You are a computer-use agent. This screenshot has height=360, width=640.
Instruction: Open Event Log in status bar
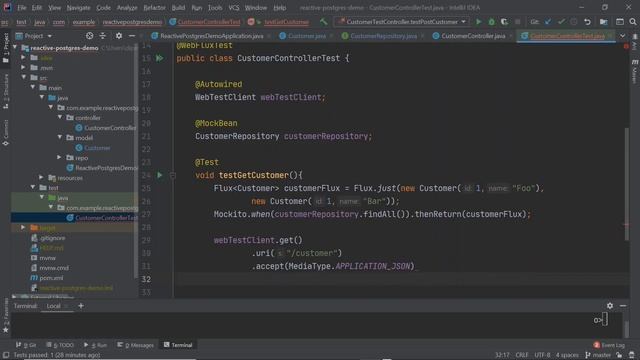[609, 345]
